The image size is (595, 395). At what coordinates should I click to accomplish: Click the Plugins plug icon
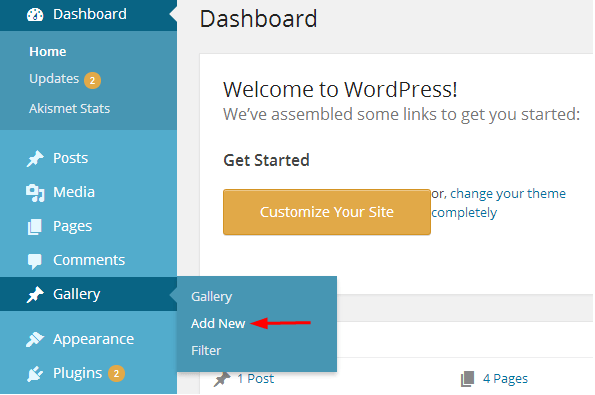click(35, 374)
